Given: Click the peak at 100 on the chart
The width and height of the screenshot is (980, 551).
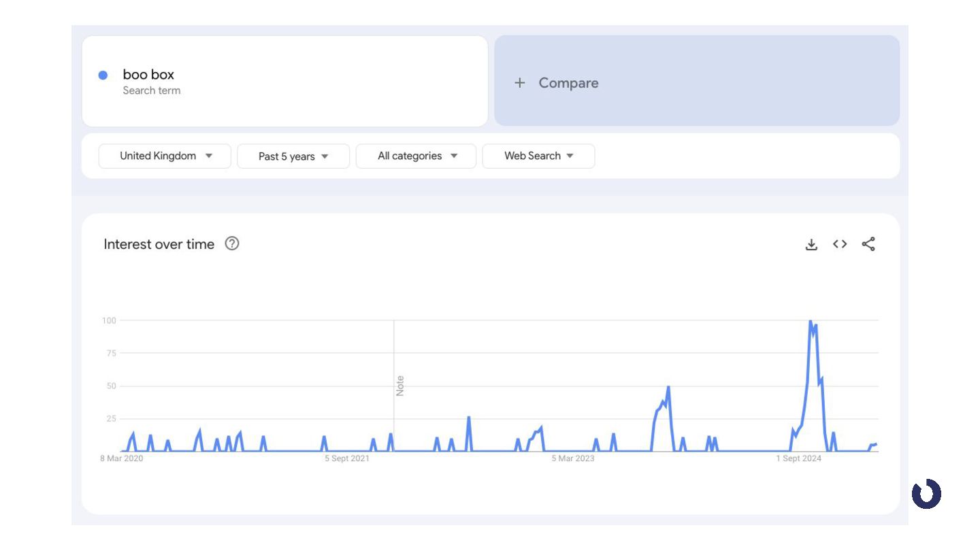Looking at the screenshot, I should [810, 321].
